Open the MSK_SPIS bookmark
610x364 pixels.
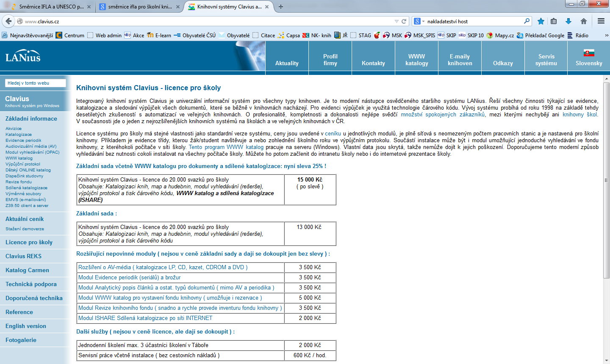click(x=420, y=35)
